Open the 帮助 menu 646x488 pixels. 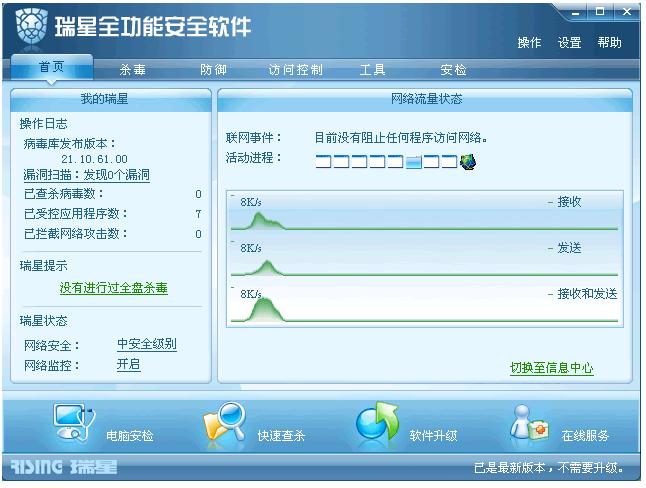(610, 42)
